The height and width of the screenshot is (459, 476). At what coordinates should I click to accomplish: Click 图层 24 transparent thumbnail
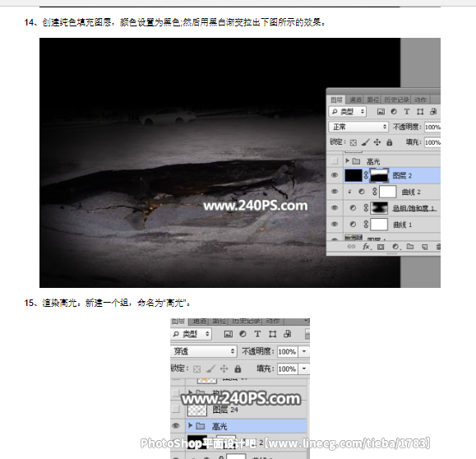coord(197,410)
